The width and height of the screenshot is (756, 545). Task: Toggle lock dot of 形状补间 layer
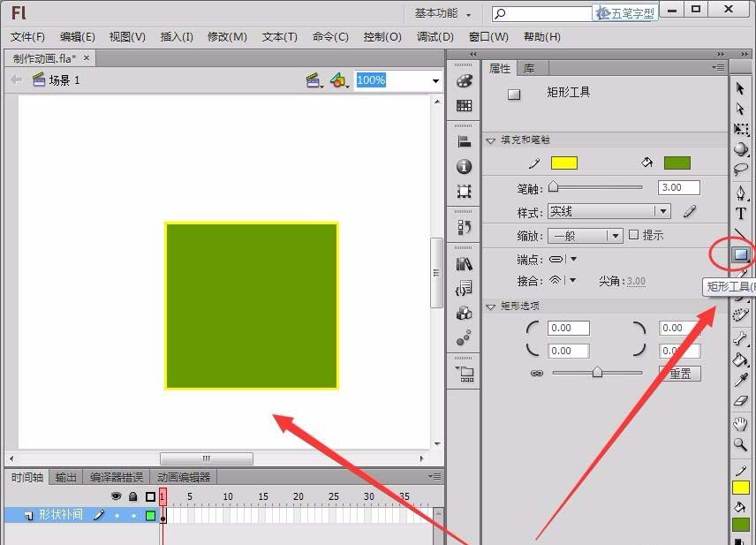pos(133,516)
